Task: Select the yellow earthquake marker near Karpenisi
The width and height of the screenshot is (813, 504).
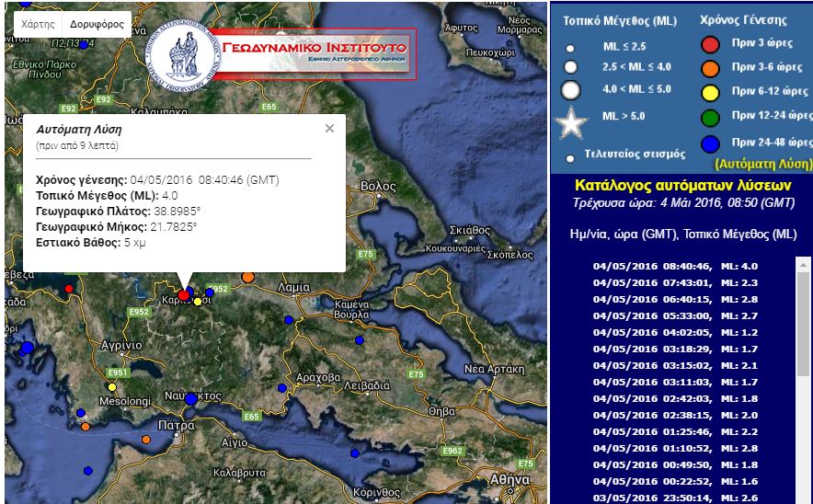Action: click(x=198, y=302)
